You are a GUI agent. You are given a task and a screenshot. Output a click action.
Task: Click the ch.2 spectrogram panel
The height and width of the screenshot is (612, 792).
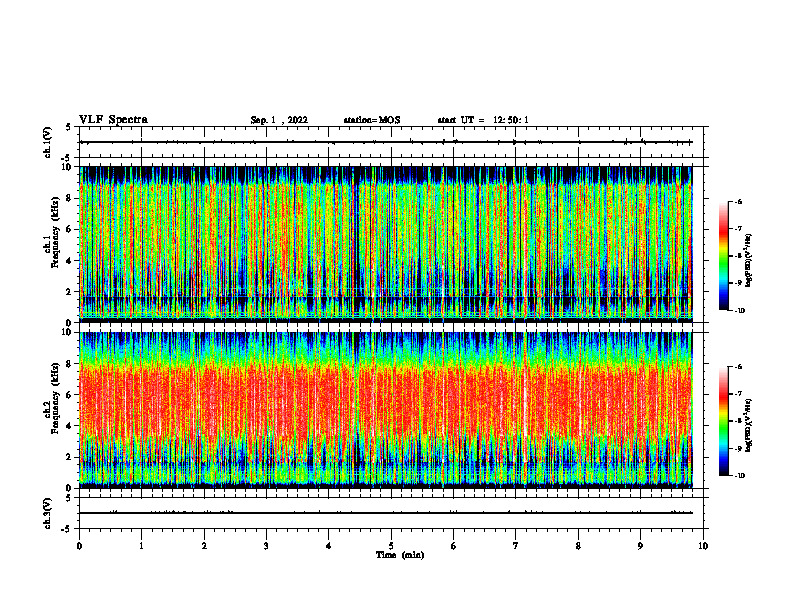[x=386, y=410]
